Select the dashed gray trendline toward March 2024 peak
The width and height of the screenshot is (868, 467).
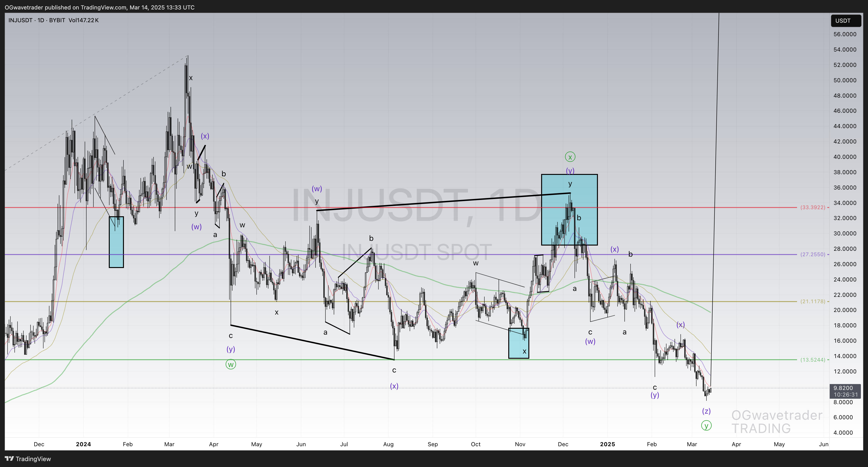96,113
